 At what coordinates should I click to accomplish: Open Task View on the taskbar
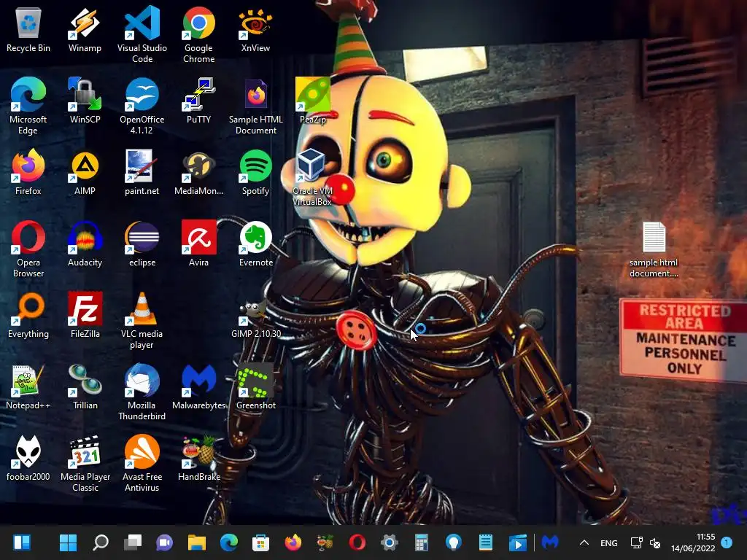(133, 542)
